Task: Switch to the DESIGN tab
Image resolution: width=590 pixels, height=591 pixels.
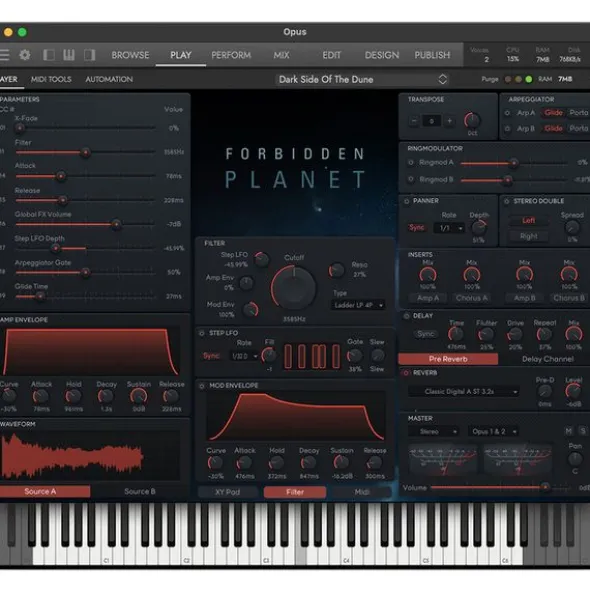Action: point(382,55)
